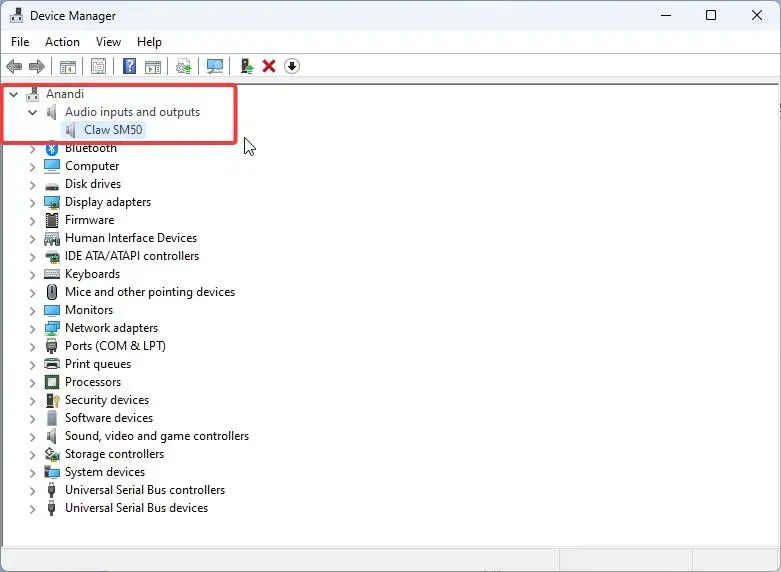Click the Security devices key icon
The width and height of the screenshot is (781, 572).
[52, 400]
